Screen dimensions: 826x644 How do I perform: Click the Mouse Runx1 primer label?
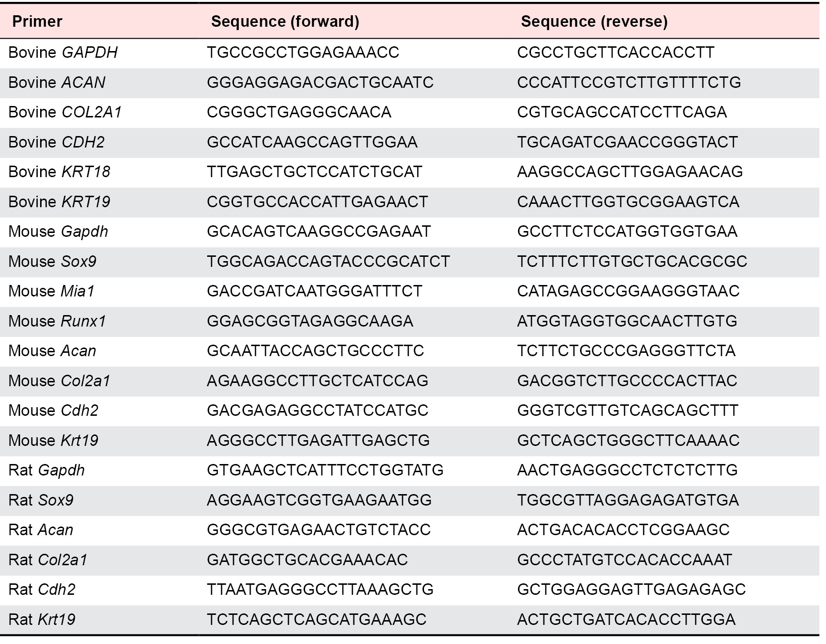[57, 321]
